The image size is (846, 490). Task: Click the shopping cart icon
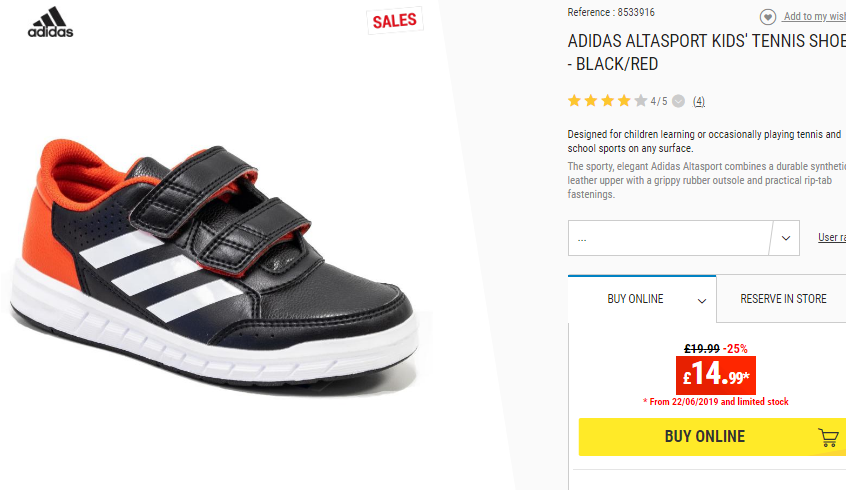pyautogui.click(x=828, y=437)
